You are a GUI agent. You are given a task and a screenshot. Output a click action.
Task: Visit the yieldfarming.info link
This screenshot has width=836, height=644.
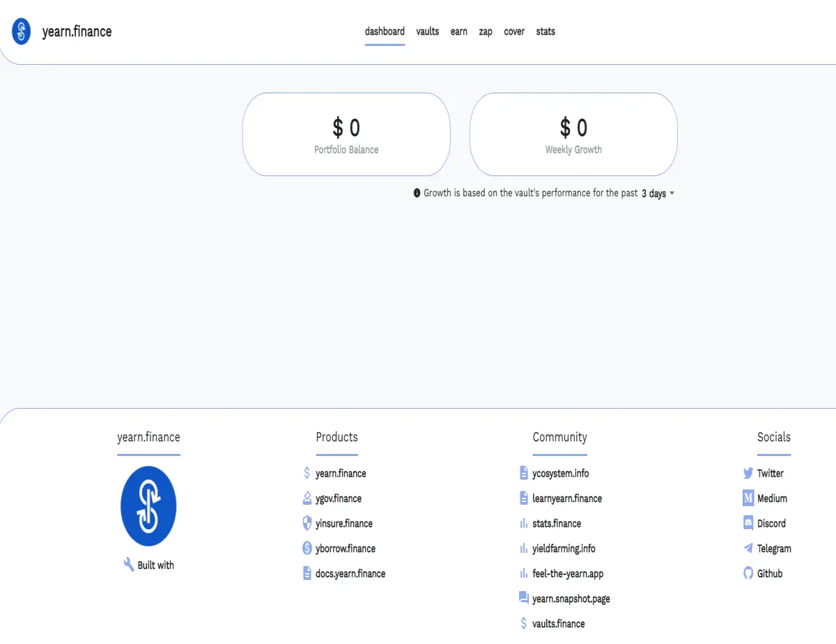click(x=564, y=549)
